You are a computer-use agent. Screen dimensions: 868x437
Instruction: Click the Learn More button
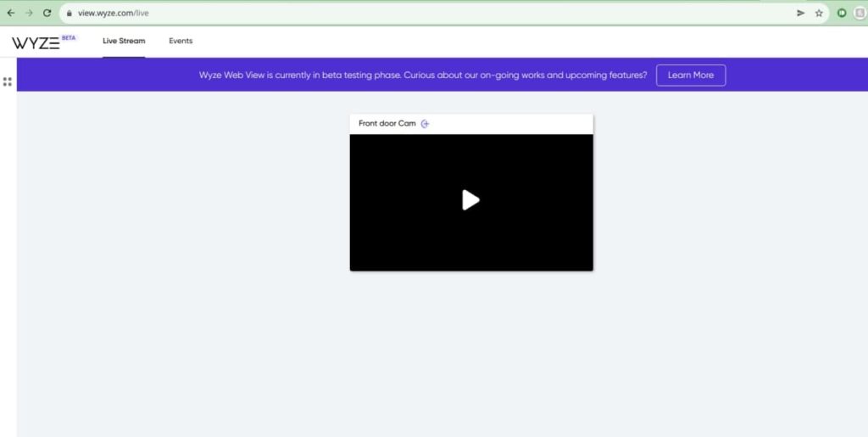coord(691,76)
